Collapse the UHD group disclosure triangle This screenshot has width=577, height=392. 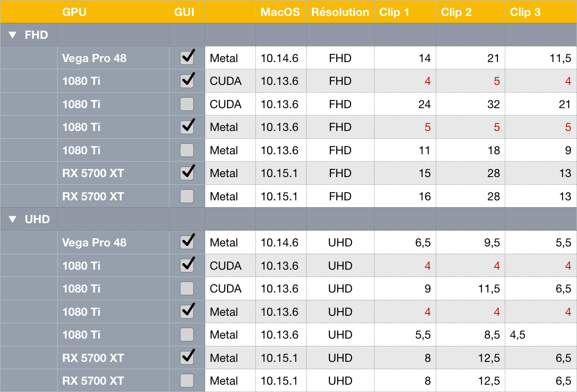(x=12, y=220)
